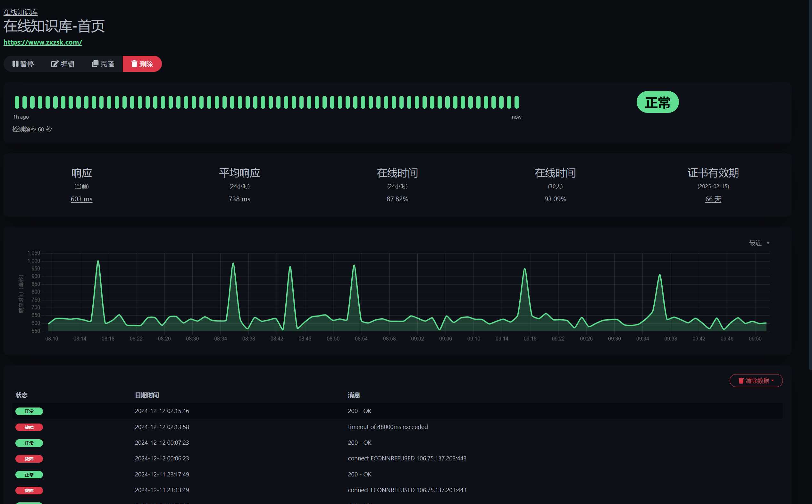
Task: Click the 在线知识库-首页 page title
Action: click(x=54, y=26)
